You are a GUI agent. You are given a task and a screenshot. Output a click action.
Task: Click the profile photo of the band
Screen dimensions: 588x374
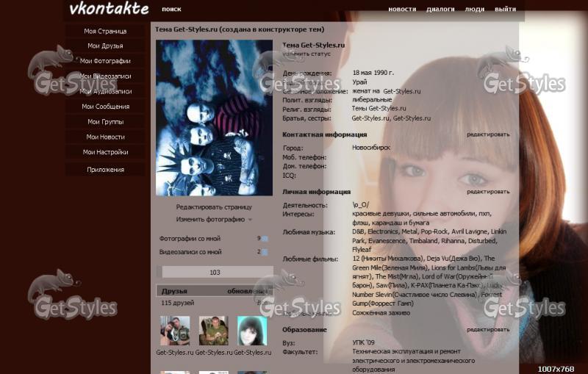tap(214, 118)
